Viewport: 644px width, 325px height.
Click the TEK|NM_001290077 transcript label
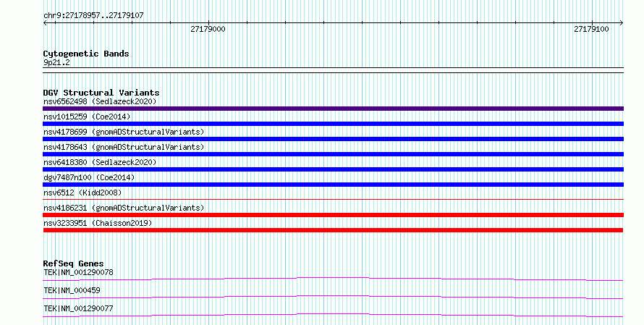(x=78, y=308)
